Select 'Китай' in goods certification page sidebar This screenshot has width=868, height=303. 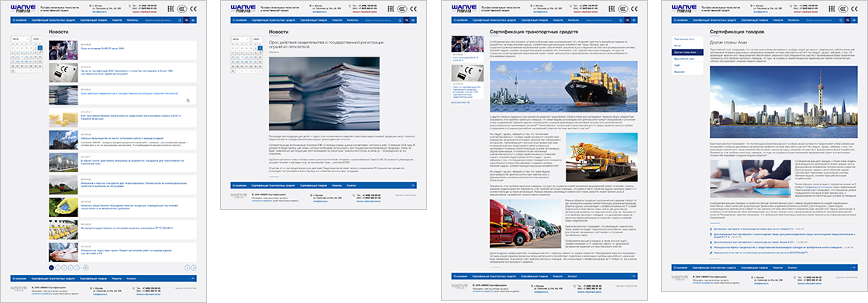tap(687, 46)
